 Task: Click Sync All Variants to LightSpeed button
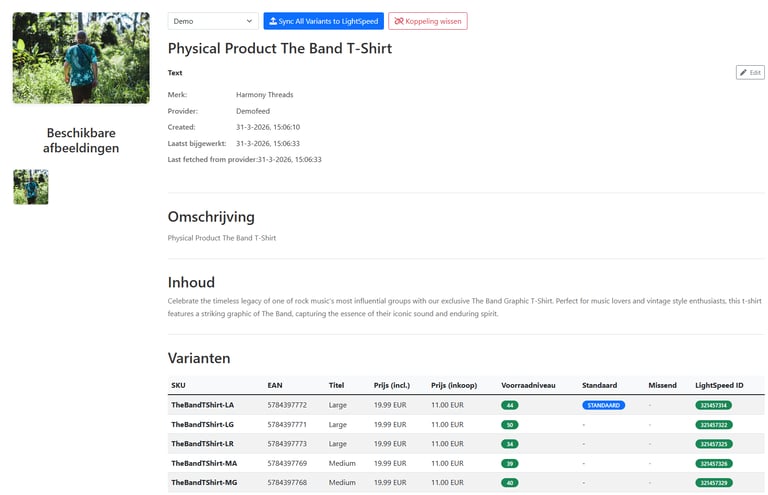pos(323,21)
